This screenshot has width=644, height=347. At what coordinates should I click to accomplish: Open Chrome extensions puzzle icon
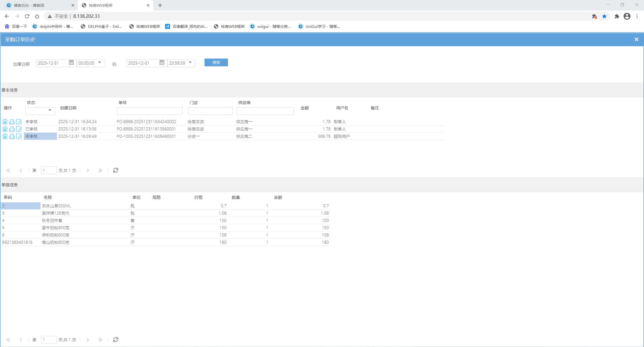[x=617, y=16]
